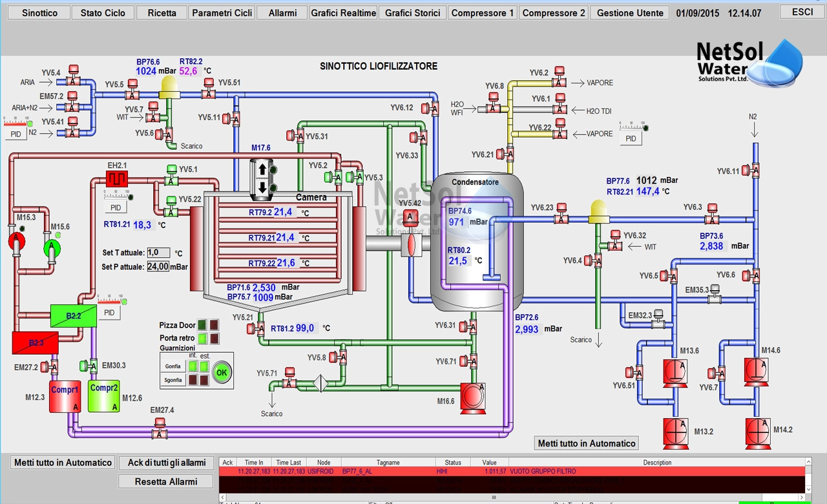Viewport: 827px width, 504px height.
Task: Open valve EM27.4 on the purple pipe
Action: [159, 430]
